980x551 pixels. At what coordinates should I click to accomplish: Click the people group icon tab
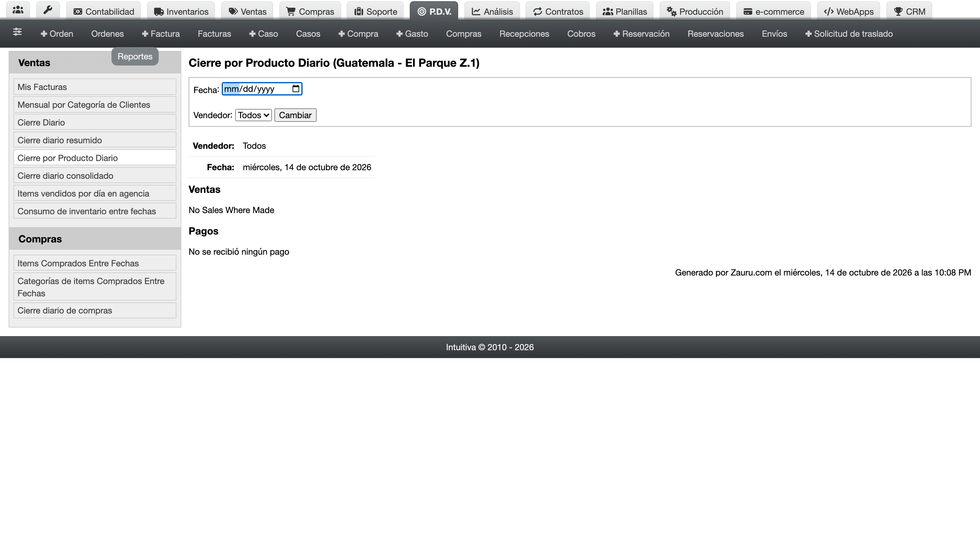tap(18, 10)
